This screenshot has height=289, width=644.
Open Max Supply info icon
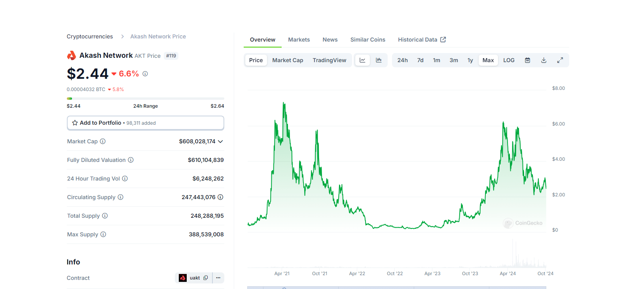(103, 234)
